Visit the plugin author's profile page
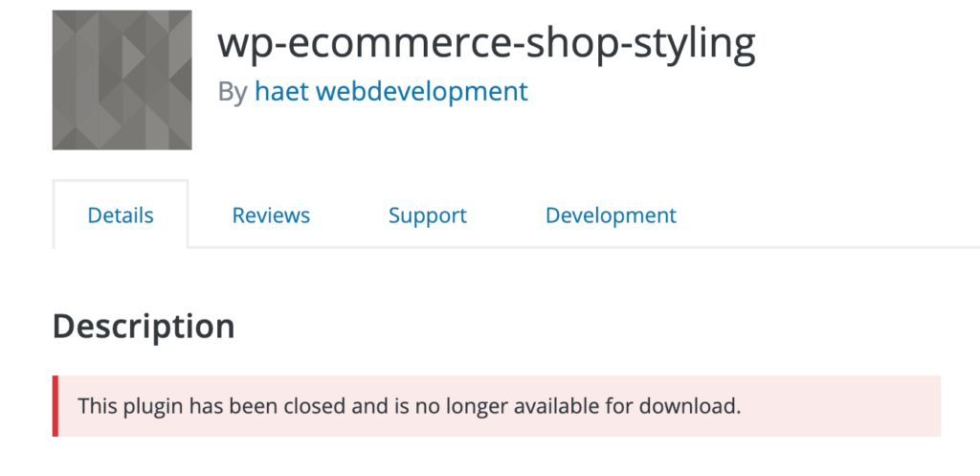Image resolution: width=980 pixels, height=476 pixels. point(391,92)
